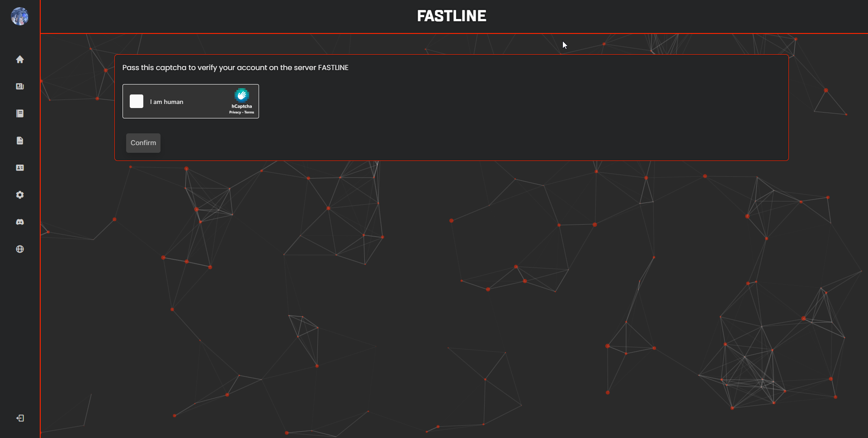This screenshot has height=438, width=868.
Task: Click the Discord logo in sidebar
Action: coord(20,222)
